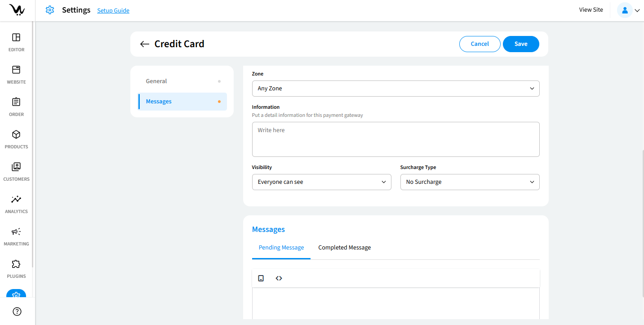Open the Website icon in sidebar

tap(16, 70)
